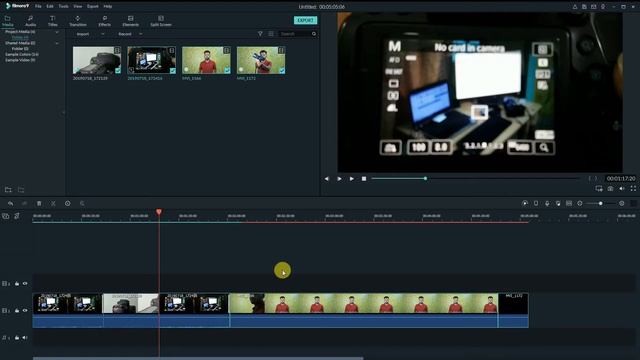Add a marker with the marker icon
The width and height of the screenshot is (640, 360).
pyautogui.click(x=536, y=203)
